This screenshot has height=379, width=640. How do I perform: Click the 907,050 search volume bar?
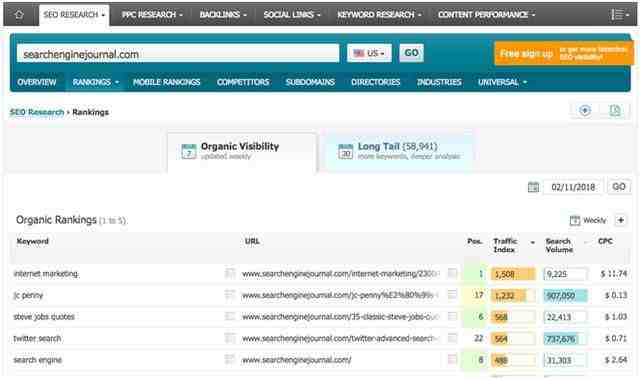566,295
